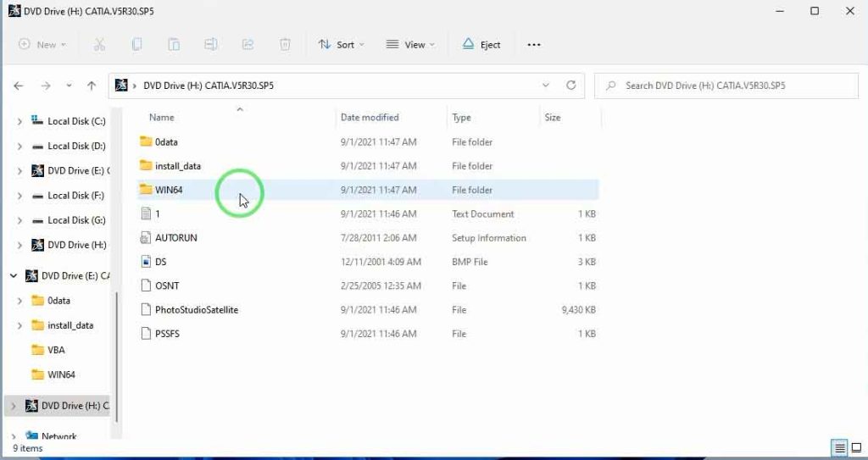Open the address bar history dropdown
Viewport: 868px width, 460px height.
(546, 86)
